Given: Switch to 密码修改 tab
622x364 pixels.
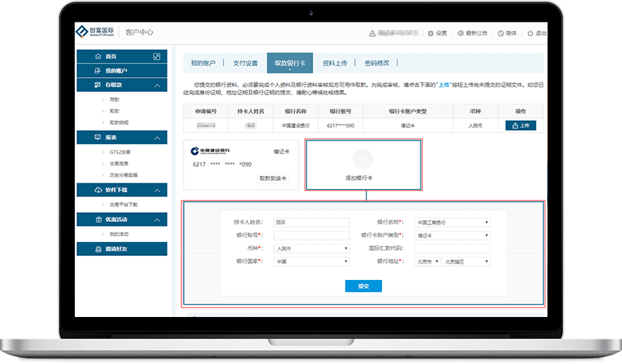Looking at the screenshot, I should click(x=377, y=63).
